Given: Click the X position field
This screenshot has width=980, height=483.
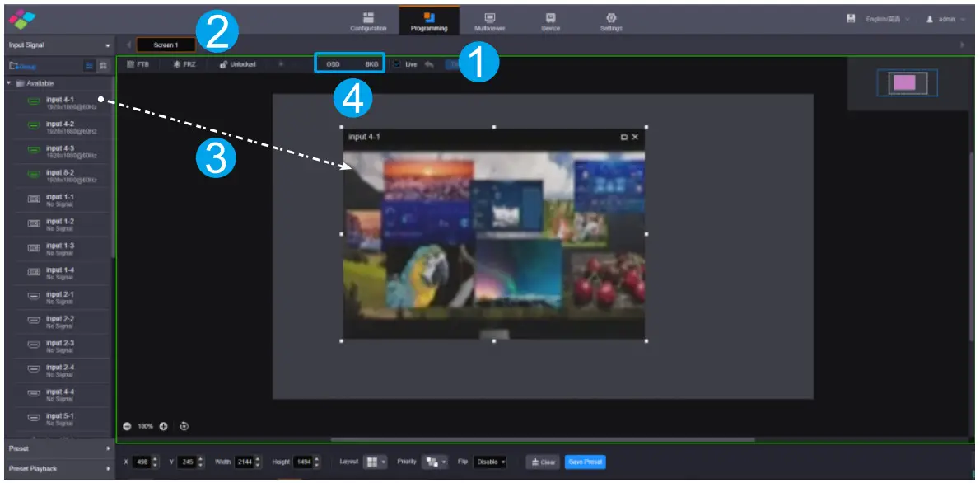Looking at the screenshot, I should tap(142, 462).
